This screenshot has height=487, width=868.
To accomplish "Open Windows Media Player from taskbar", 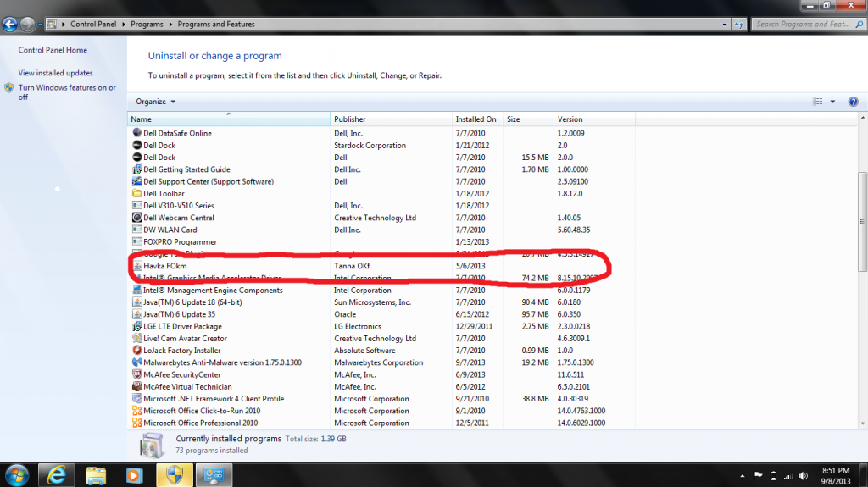I will (x=134, y=475).
